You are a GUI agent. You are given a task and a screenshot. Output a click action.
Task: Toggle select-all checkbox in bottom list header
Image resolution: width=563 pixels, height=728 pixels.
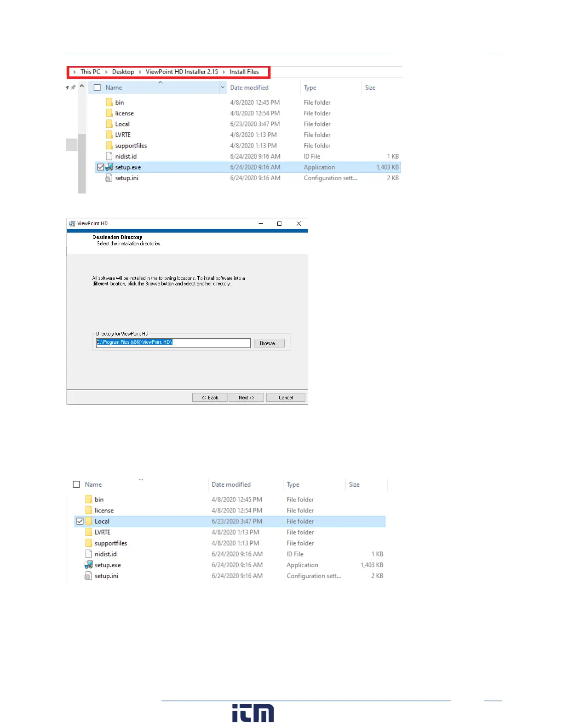[x=76, y=484]
